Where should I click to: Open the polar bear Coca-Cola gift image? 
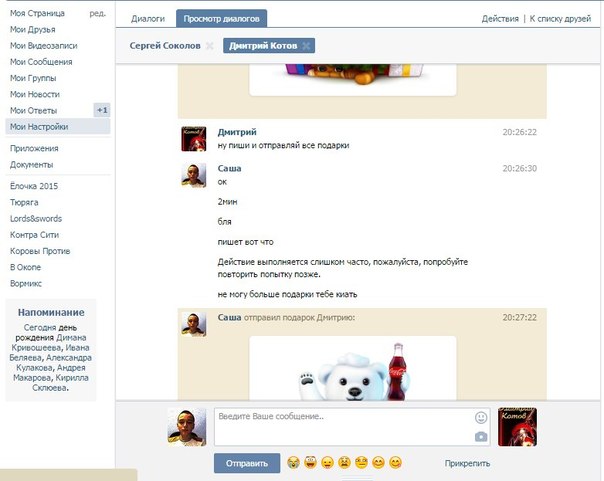(353, 368)
